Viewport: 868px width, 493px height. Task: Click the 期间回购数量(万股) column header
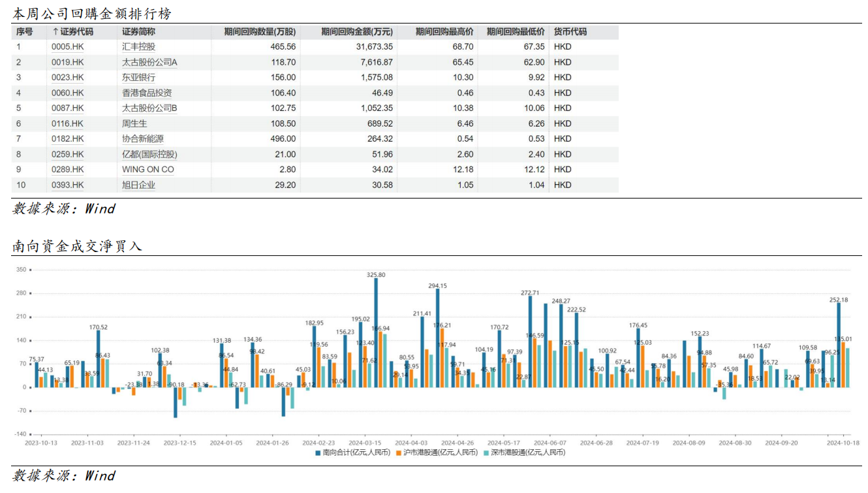260,31
